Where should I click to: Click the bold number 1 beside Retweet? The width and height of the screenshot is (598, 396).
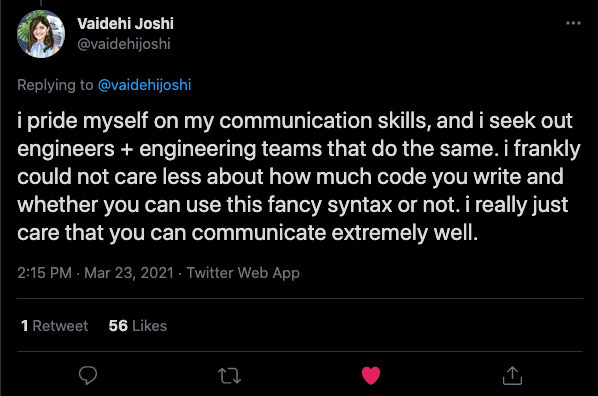[25, 326]
